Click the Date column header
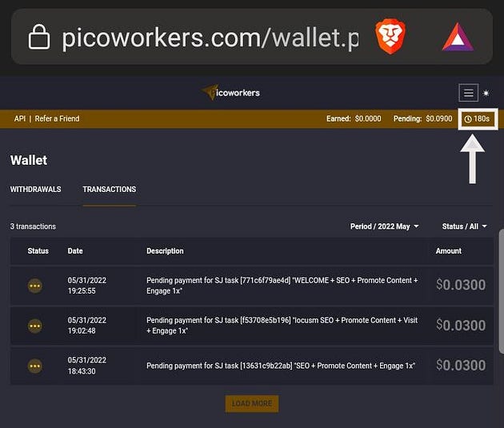The image size is (504, 428). [75, 251]
